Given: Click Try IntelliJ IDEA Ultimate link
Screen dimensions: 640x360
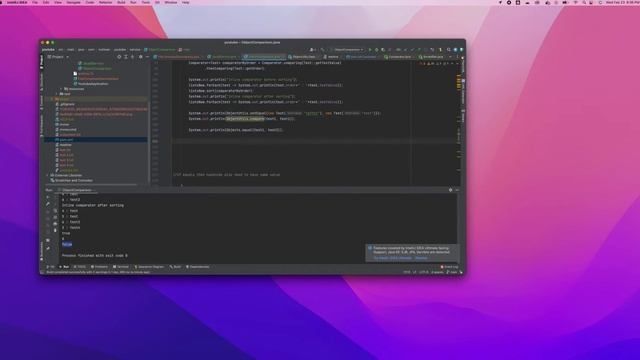Looking at the screenshot, I should [x=392, y=258].
